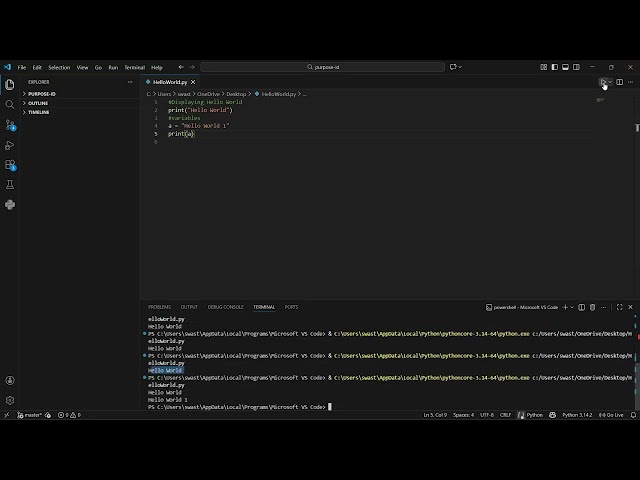This screenshot has height=480, width=640.
Task: Click Ln 5, Col 9 cursor position
Action: coord(435,415)
